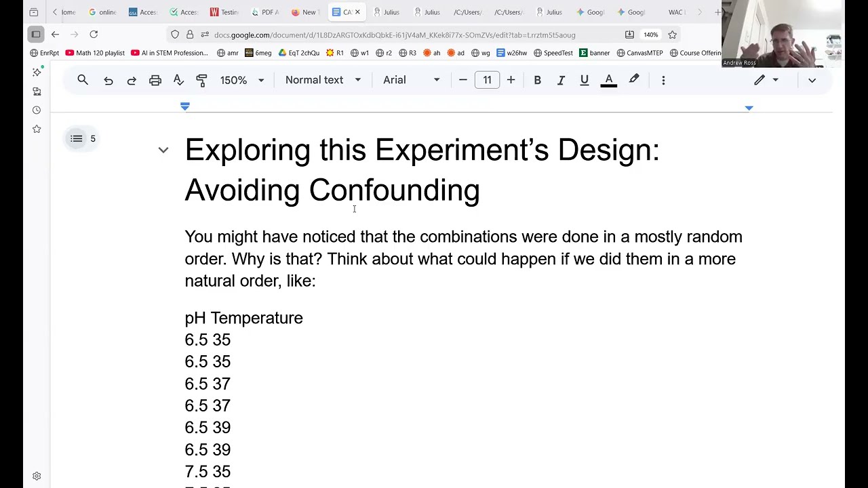Decrease the font size
Screen dimensions: 868x488
(463, 80)
